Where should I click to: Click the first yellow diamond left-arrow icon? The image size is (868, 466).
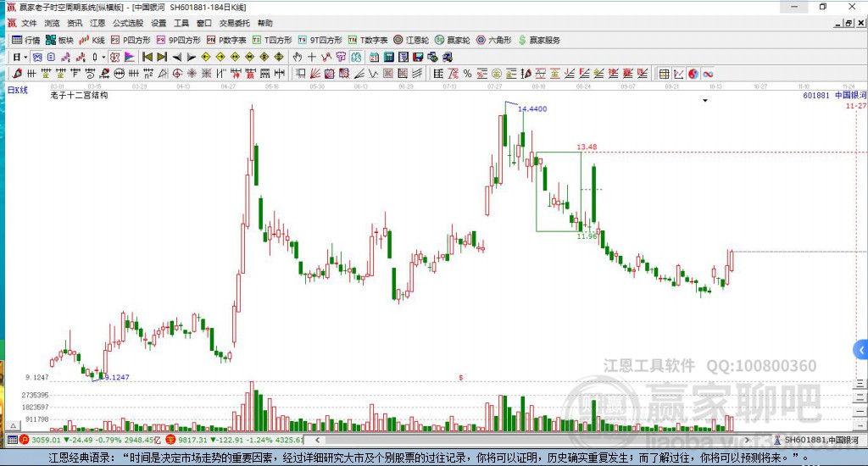[205, 57]
